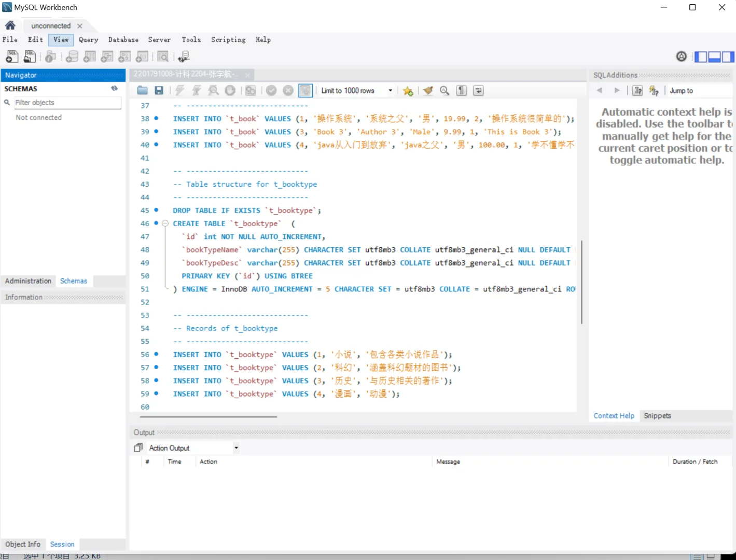The image size is (736, 560).
Task: Rollback the transaction X icon
Action: [288, 91]
